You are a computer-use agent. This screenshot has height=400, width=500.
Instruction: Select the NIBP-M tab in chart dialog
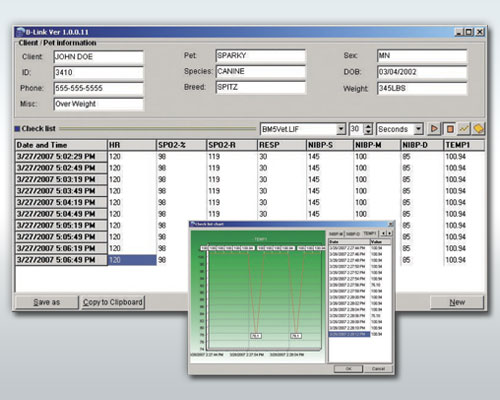(x=337, y=234)
